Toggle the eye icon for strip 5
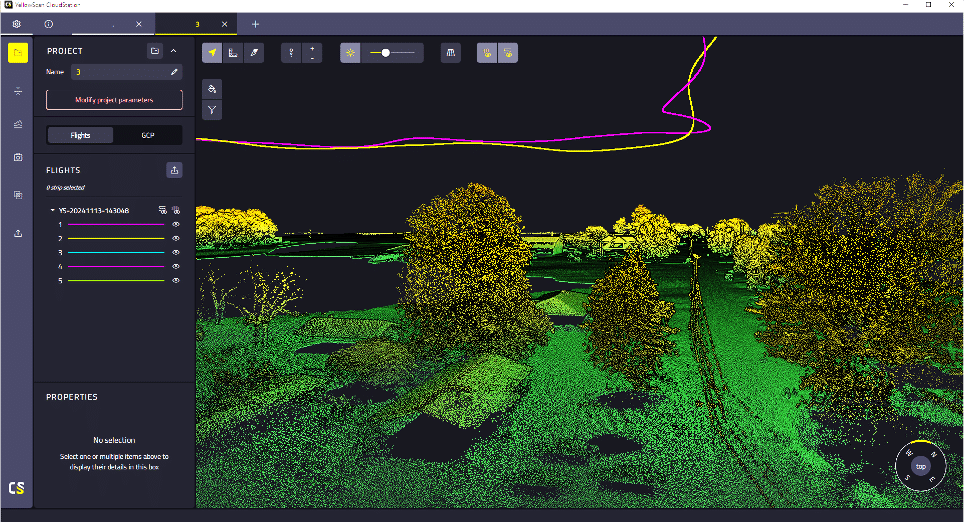The width and height of the screenshot is (964, 522). click(176, 281)
